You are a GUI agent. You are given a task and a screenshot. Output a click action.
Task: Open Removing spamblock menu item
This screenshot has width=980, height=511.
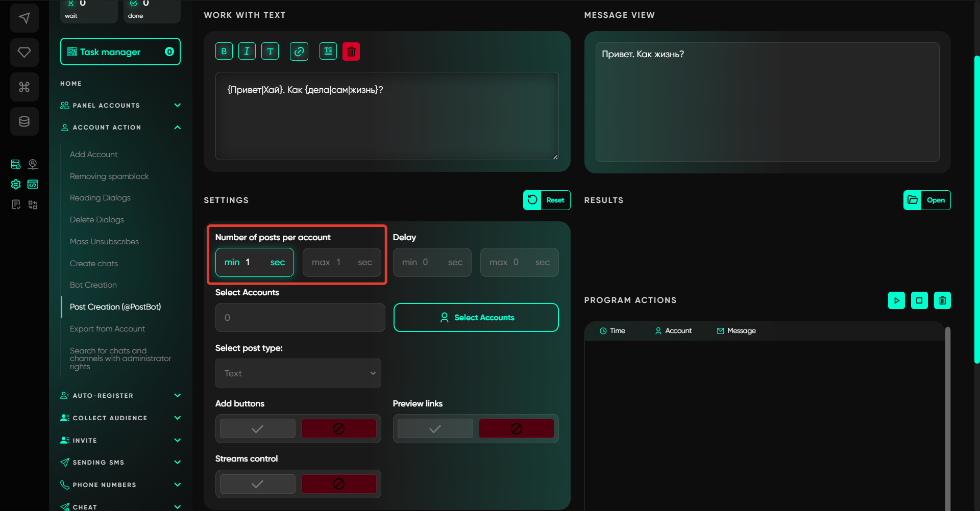[109, 176]
